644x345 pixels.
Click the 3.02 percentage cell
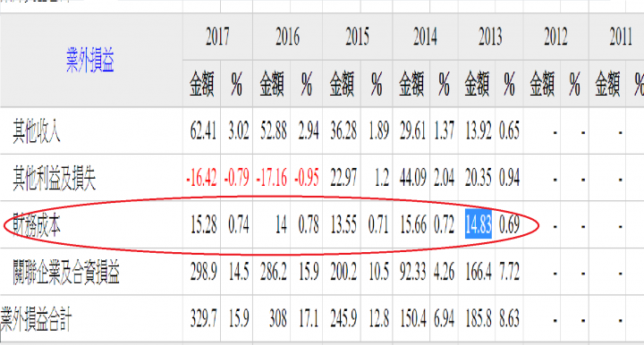click(239, 131)
